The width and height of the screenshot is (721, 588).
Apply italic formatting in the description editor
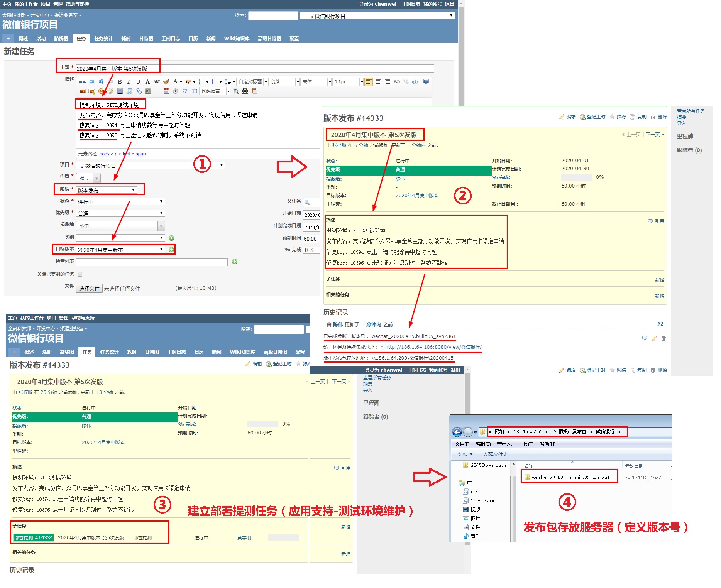pyautogui.click(x=129, y=82)
